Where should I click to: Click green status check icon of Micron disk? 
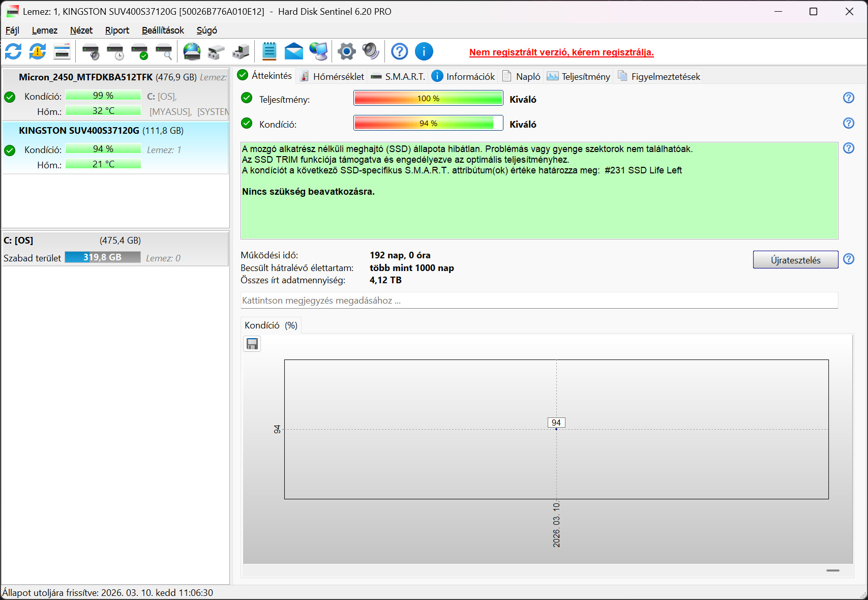10,97
